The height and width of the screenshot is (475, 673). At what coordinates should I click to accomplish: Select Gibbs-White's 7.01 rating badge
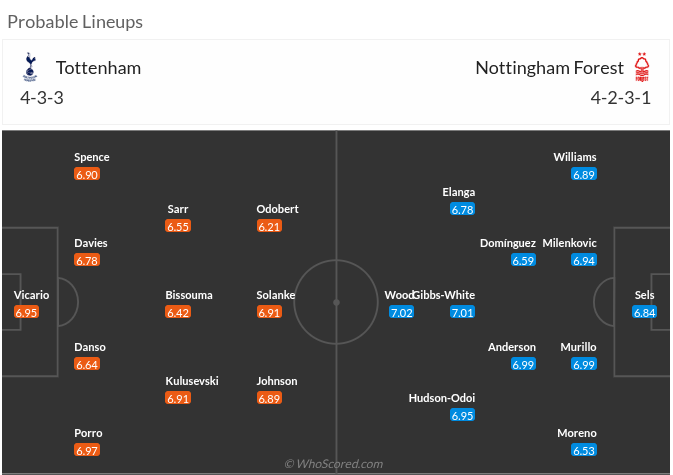(x=462, y=312)
